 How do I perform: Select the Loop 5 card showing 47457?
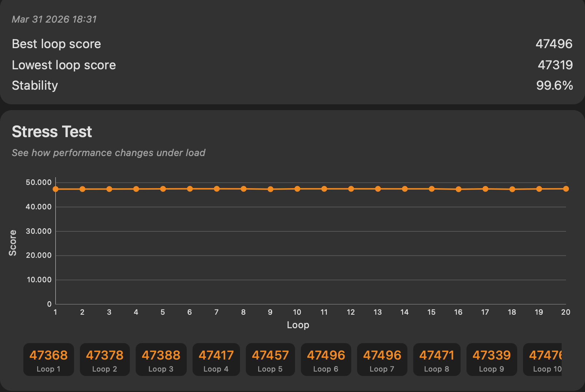pyautogui.click(x=270, y=360)
